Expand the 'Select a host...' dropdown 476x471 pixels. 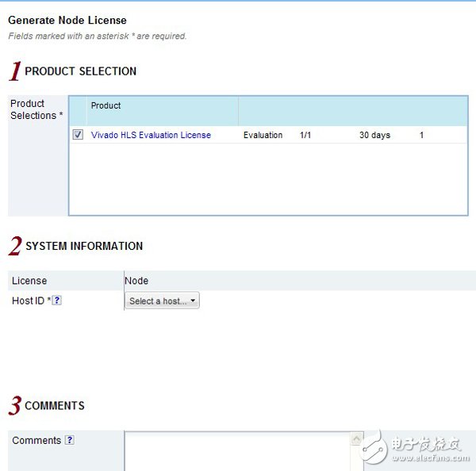(162, 301)
